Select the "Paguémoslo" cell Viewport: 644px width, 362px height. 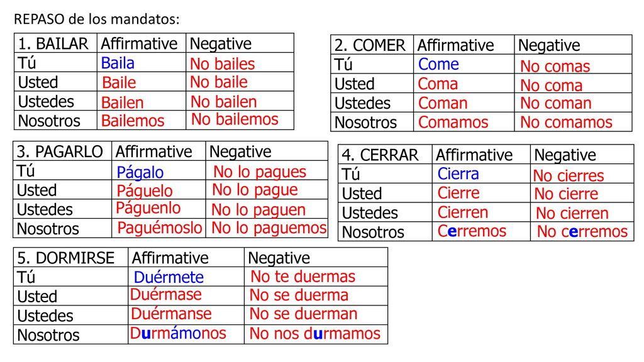(160, 228)
